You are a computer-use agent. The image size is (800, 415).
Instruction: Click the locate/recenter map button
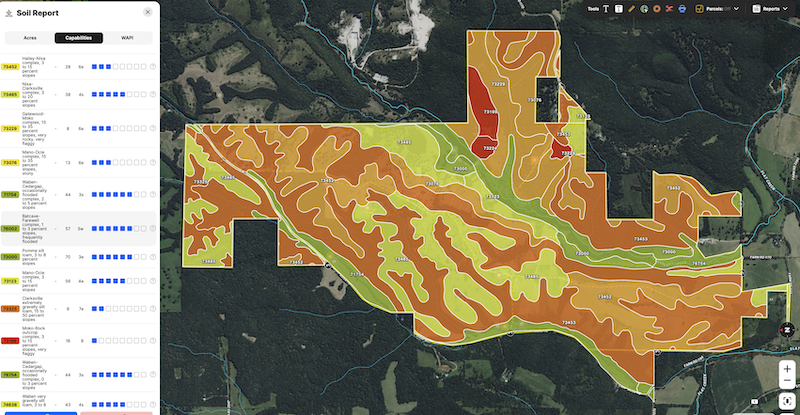pos(788,402)
